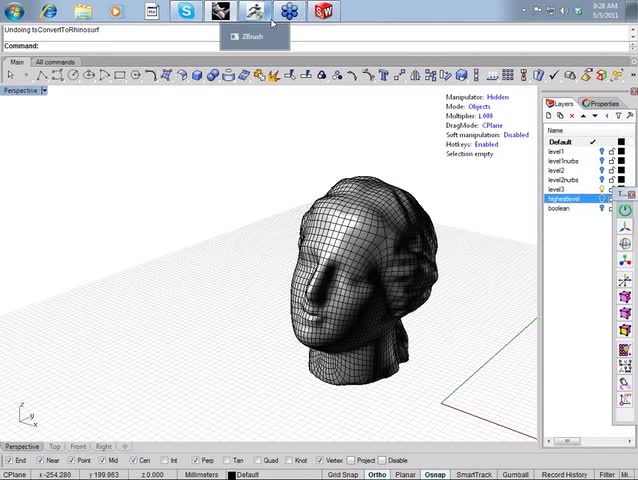Toggle visibility bulb for level1 layer

pos(602,151)
